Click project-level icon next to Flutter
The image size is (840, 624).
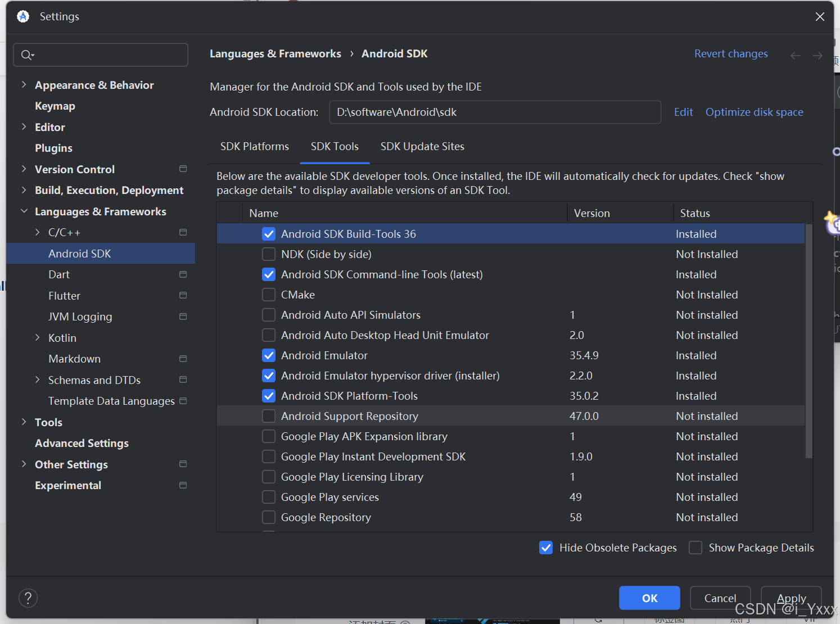point(183,295)
